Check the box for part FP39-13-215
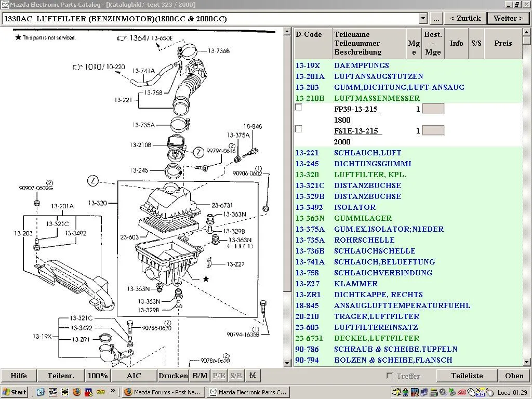 click(x=298, y=108)
